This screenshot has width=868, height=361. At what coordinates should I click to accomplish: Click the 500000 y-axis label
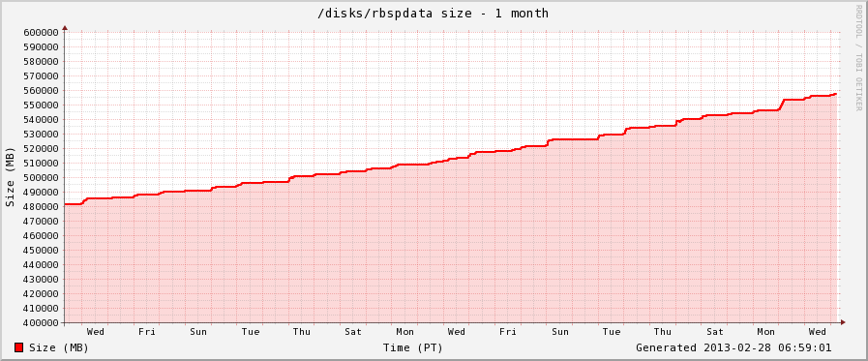point(42,177)
